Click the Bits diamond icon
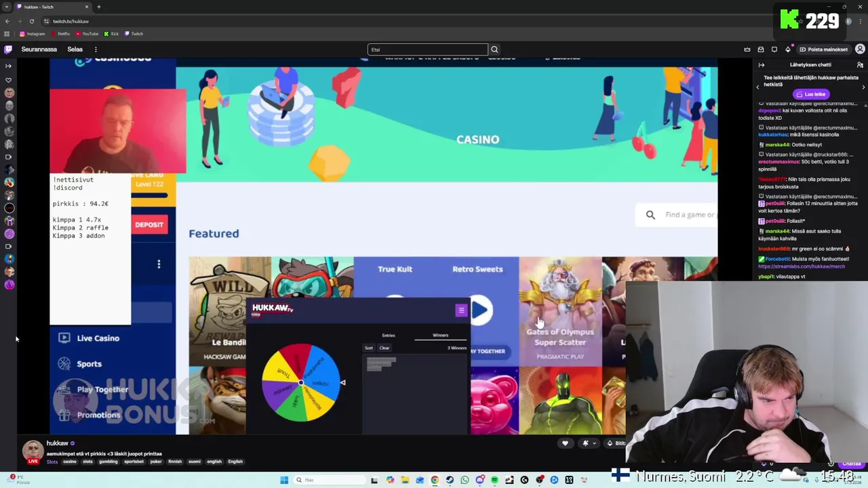 click(x=788, y=49)
